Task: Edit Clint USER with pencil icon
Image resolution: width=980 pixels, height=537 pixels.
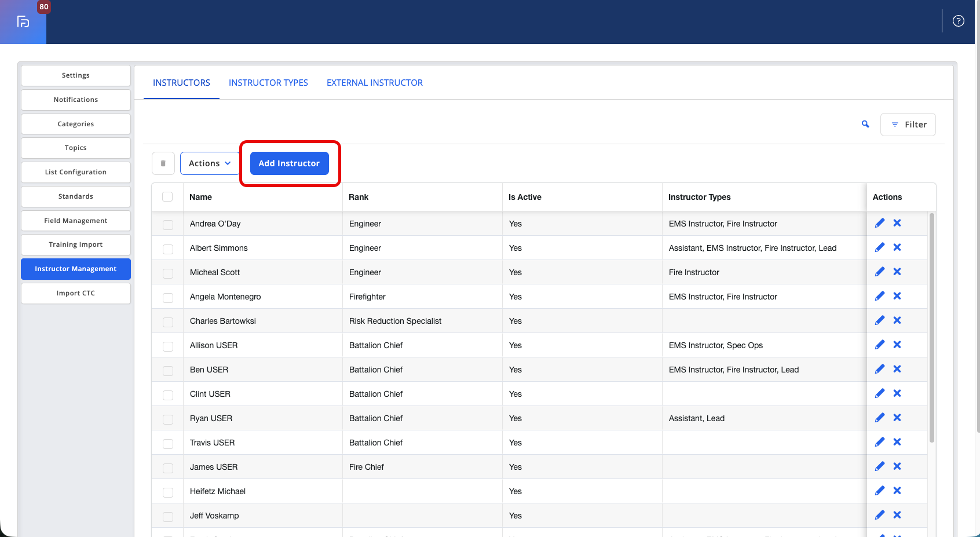Action: point(880,393)
